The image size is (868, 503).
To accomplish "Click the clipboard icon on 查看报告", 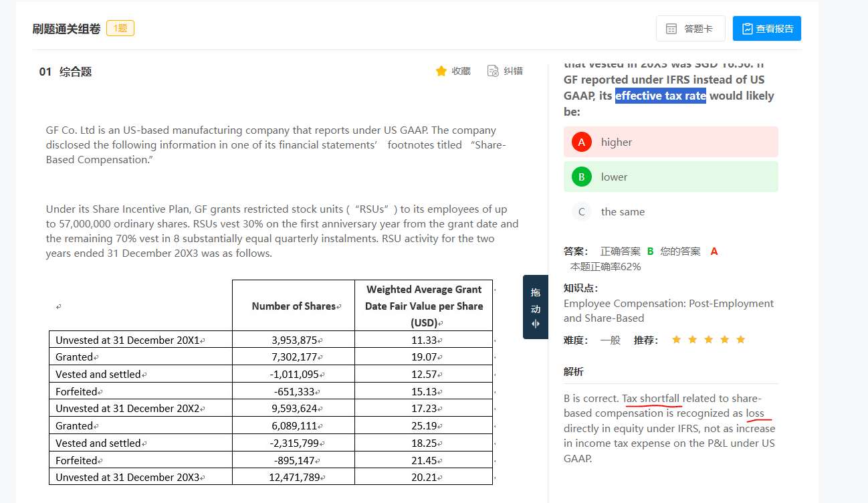I will point(747,29).
